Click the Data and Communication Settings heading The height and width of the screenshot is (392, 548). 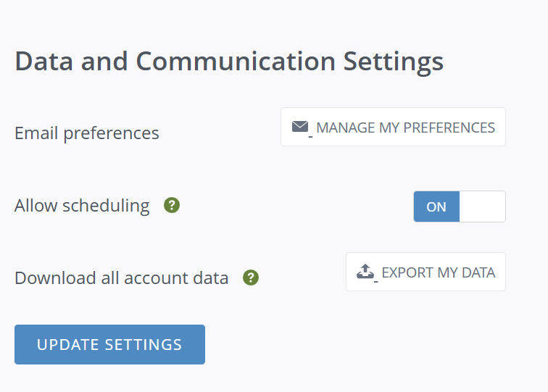click(x=229, y=62)
